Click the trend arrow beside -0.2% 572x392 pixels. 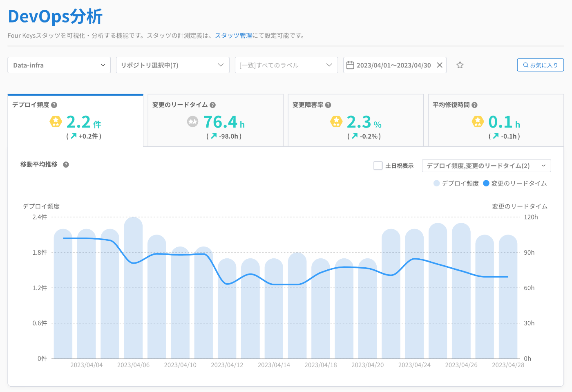pyautogui.click(x=355, y=136)
